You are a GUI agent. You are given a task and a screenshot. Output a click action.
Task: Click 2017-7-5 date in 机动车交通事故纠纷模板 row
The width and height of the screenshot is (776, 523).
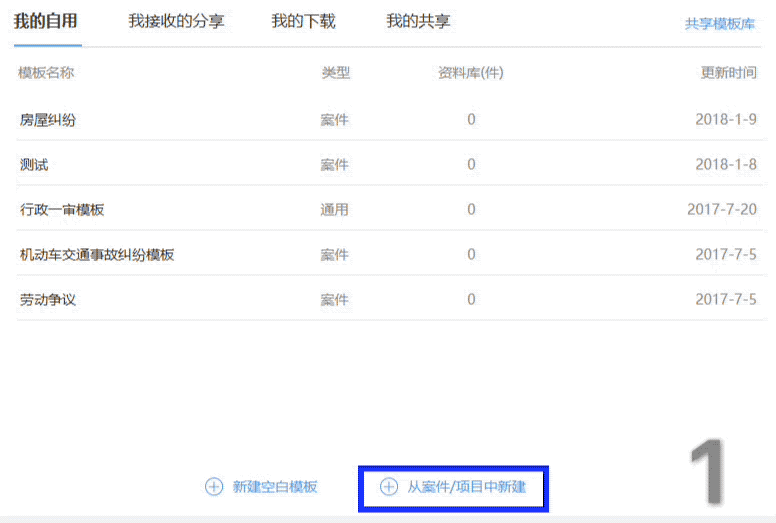click(x=726, y=254)
